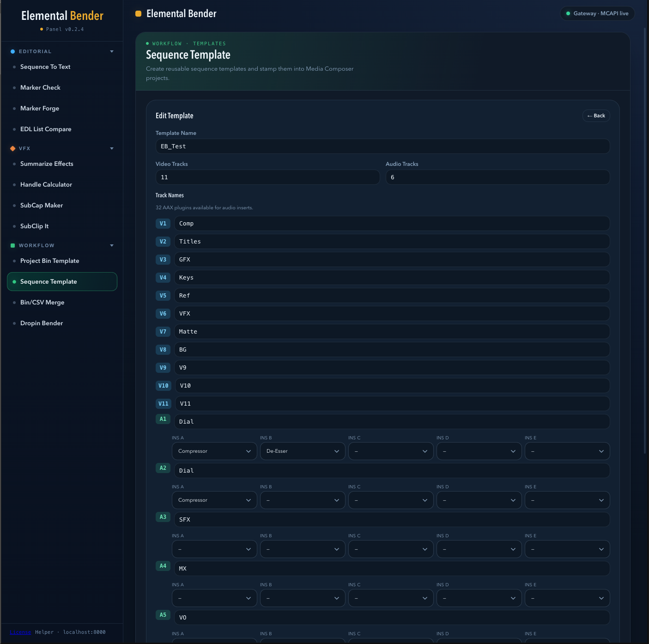Click the A2 track name field Dial

(392, 471)
